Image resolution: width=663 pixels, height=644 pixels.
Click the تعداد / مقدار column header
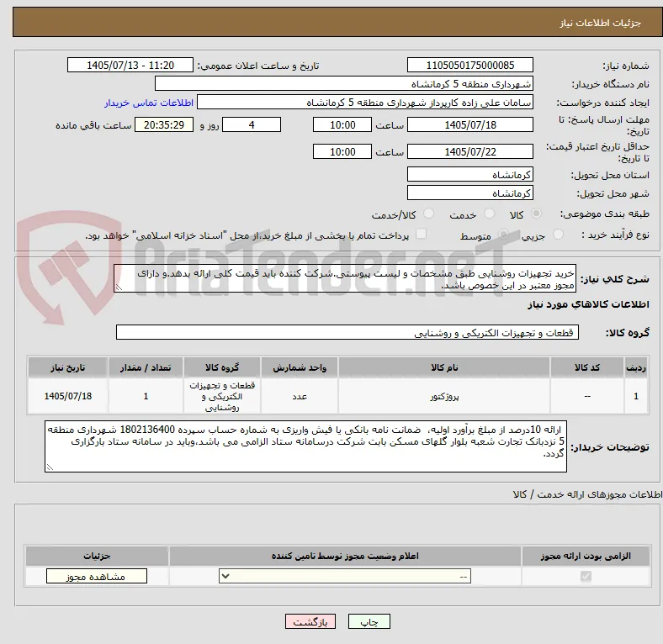pos(146,367)
